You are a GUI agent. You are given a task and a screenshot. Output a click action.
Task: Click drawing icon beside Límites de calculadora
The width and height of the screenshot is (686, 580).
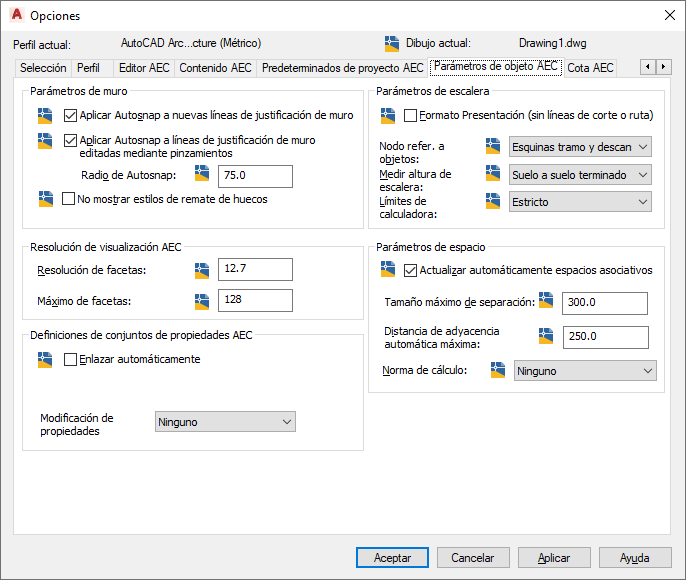coord(493,201)
